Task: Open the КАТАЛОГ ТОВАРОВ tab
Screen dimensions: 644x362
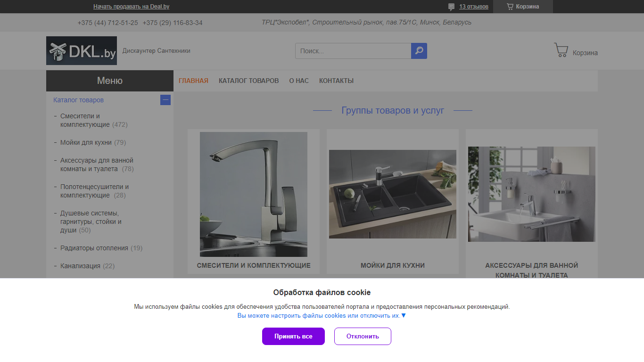Action: tap(249, 81)
